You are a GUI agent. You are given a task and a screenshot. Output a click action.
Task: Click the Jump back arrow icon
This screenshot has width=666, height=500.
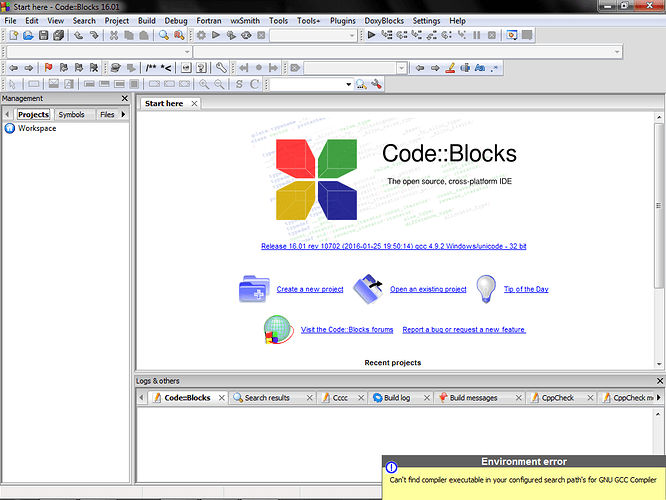coord(14,68)
